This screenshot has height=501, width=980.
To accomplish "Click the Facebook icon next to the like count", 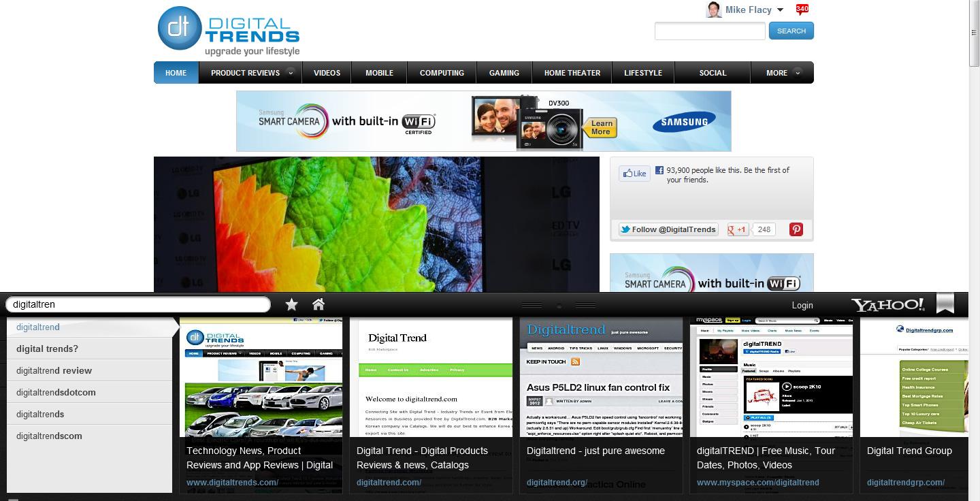I will pos(659,169).
